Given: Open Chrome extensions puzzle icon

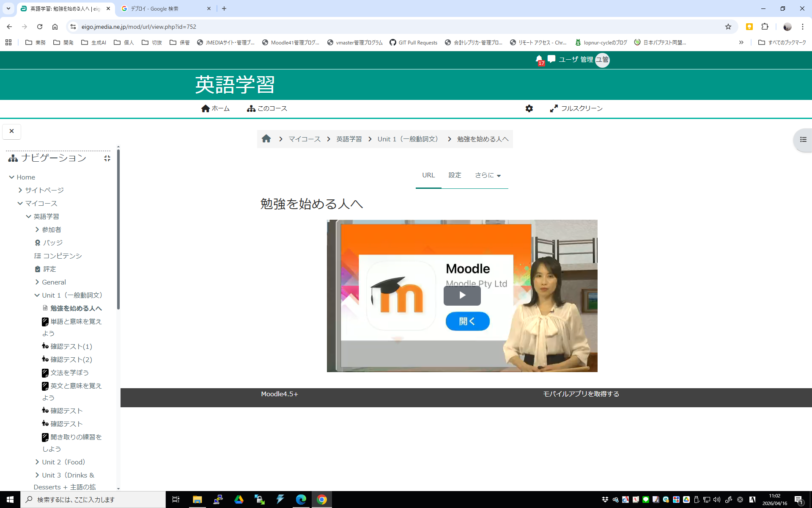Looking at the screenshot, I should (x=765, y=27).
